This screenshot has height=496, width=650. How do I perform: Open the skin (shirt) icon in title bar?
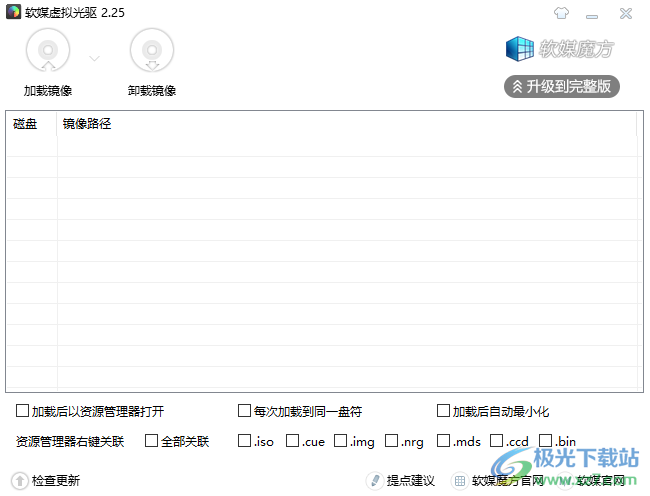[561, 13]
